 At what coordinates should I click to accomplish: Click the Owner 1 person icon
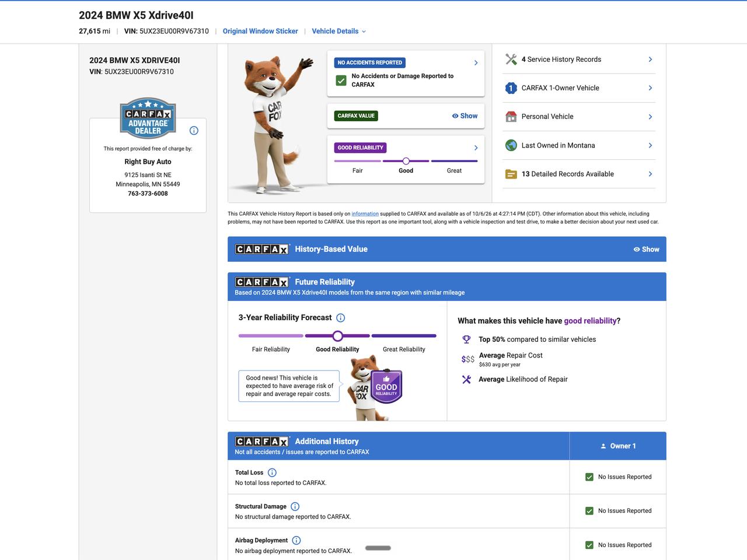click(x=603, y=446)
